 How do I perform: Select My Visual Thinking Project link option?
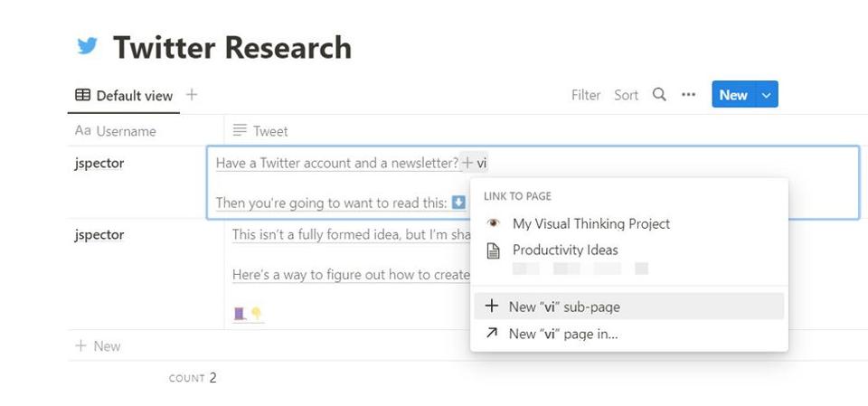(591, 223)
